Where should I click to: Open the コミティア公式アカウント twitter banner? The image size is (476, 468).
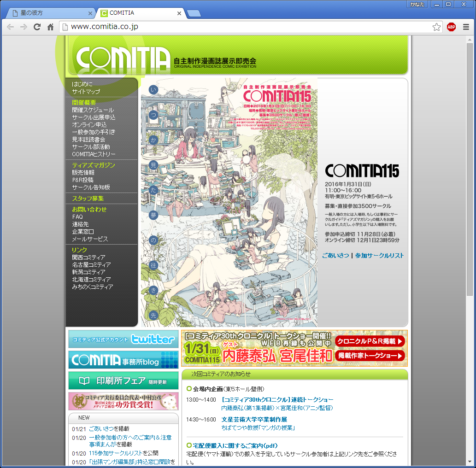[123, 339]
